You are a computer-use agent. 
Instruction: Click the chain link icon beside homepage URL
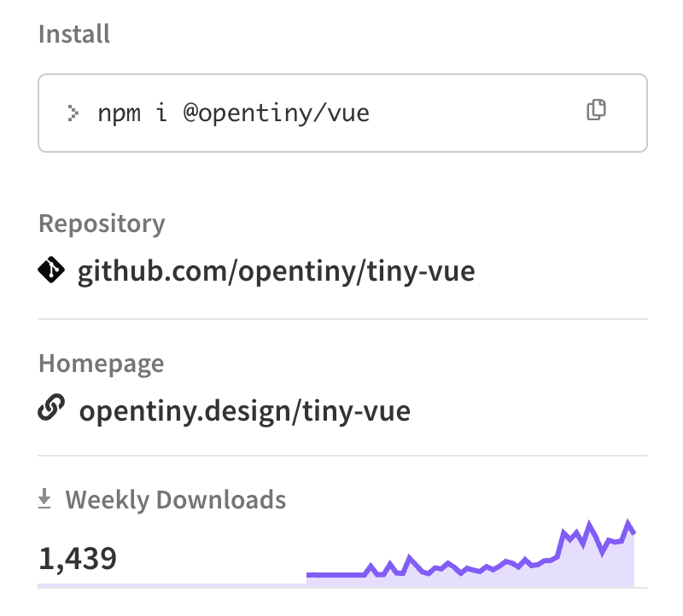[51, 408]
